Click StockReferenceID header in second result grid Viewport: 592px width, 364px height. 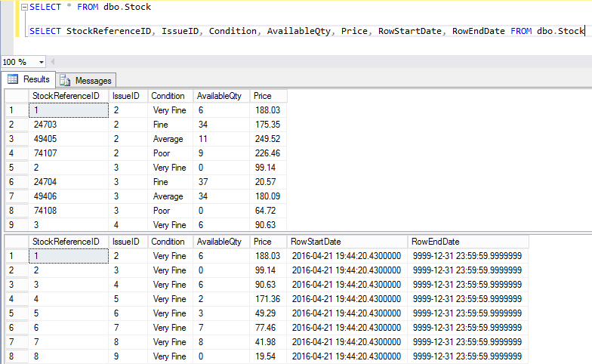tap(69, 242)
